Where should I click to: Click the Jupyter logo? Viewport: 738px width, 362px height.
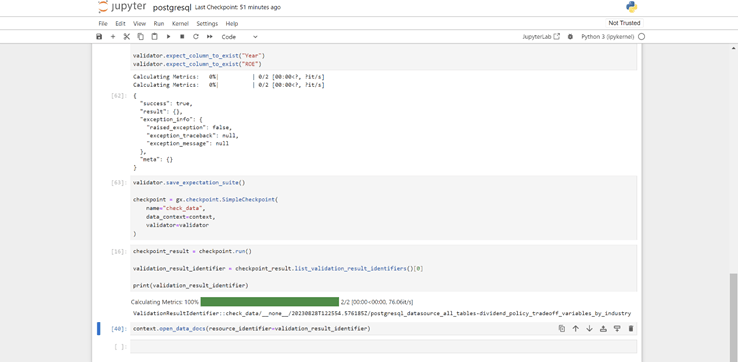coord(122,7)
